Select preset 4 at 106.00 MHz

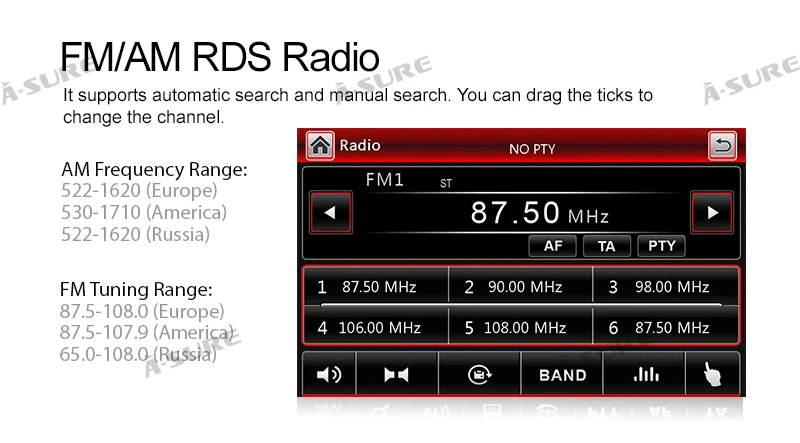(376, 326)
